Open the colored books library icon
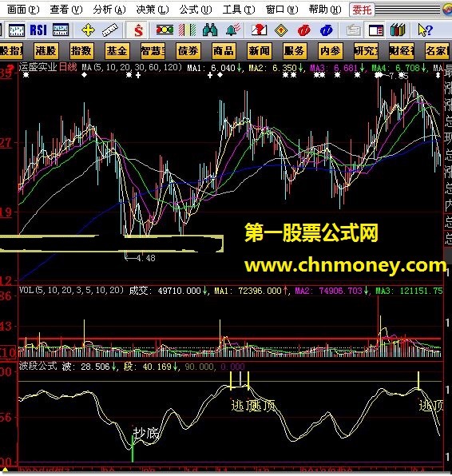452x476 pixels. (398, 30)
